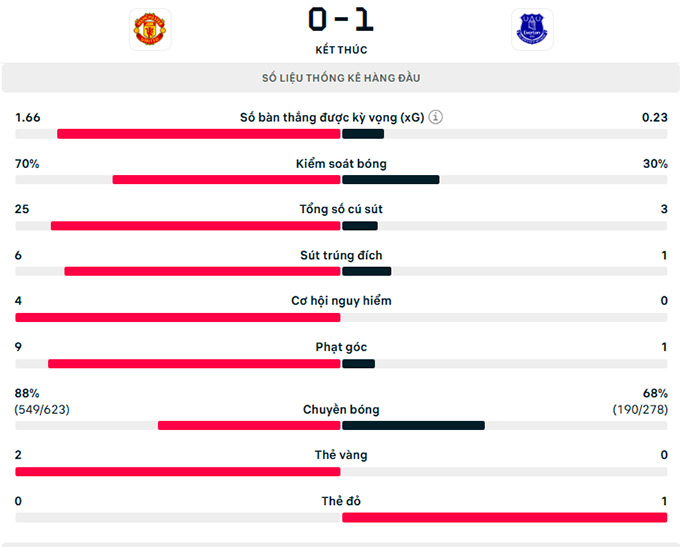Click the 0.23 away xG value
680x547 pixels.
[654, 118]
